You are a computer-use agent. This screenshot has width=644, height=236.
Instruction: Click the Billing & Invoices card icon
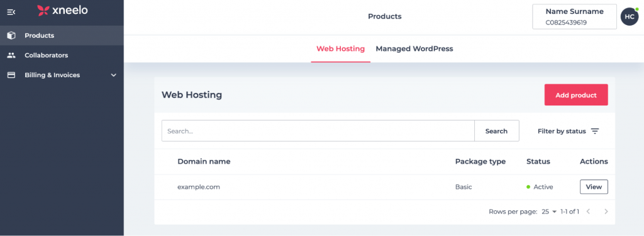pyautogui.click(x=11, y=75)
